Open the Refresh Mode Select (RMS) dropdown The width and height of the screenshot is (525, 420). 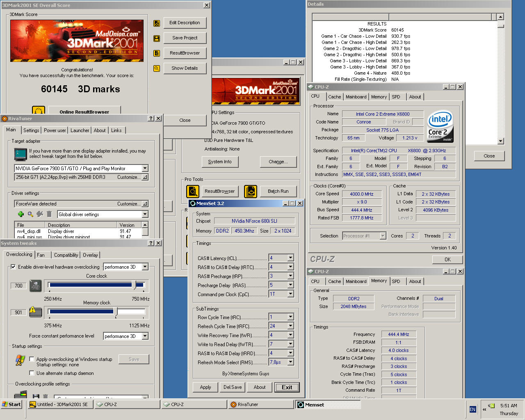[x=290, y=362]
